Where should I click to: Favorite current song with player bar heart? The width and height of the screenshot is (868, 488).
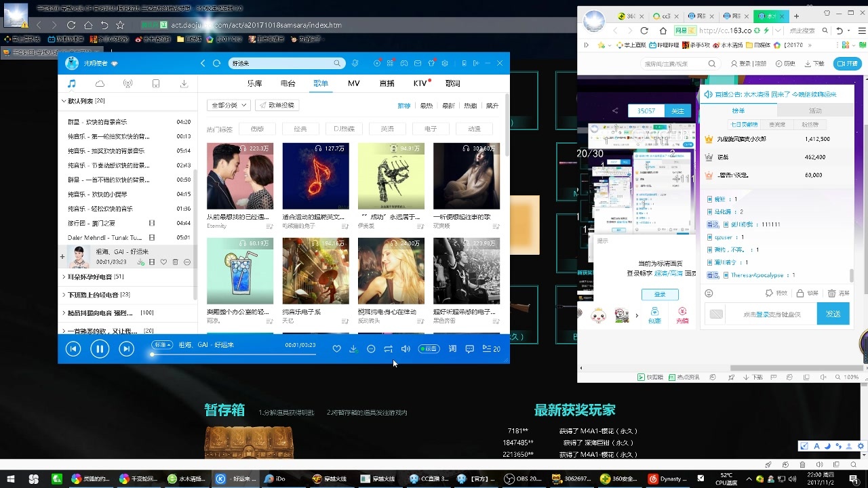[x=336, y=348]
